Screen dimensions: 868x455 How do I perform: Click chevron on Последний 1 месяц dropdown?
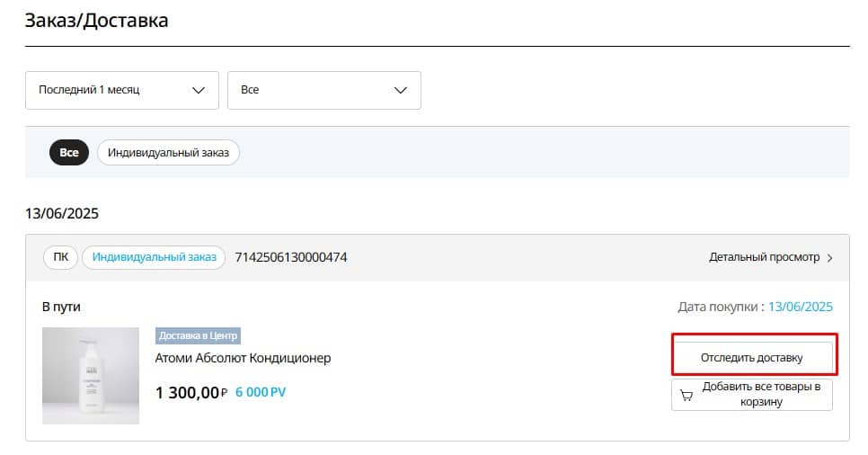pyautogui.click(x=199, y=90)
